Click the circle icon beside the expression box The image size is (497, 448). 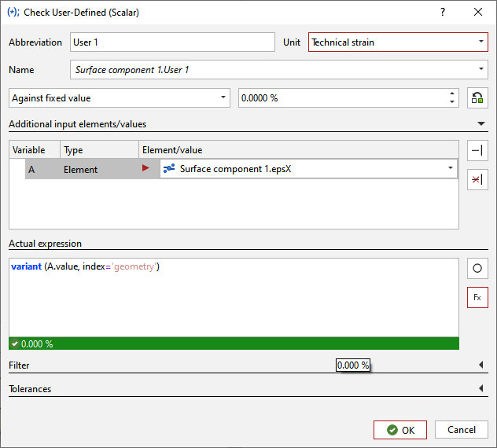[477, 269]
